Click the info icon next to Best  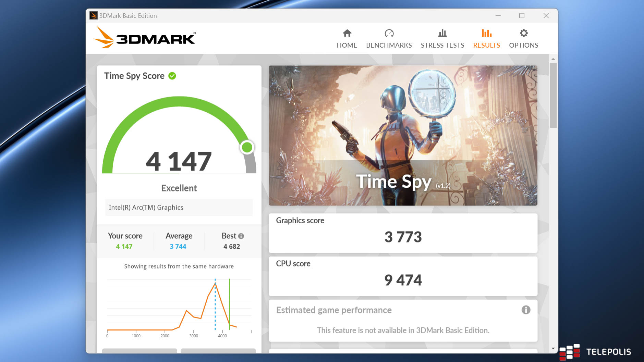[x=241, y=236]
